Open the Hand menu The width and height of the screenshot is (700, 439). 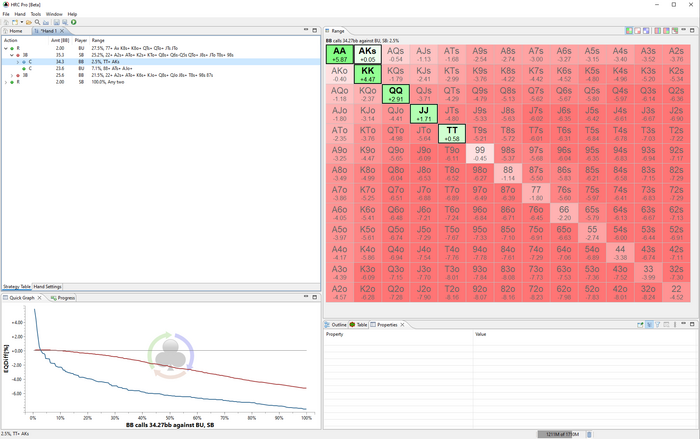coord(20,14)
